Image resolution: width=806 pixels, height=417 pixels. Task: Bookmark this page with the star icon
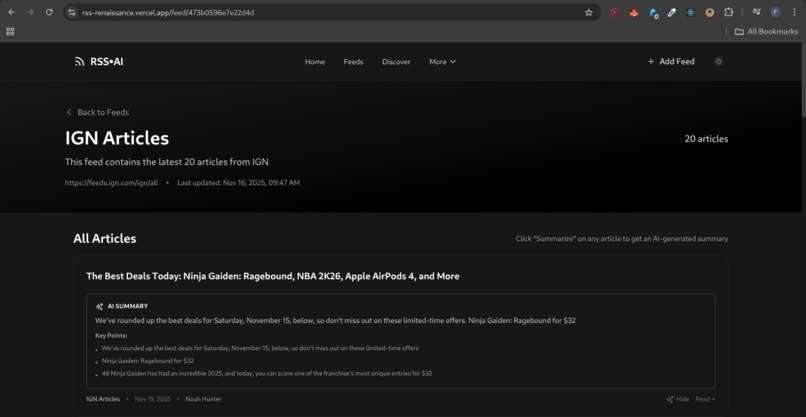589,12
